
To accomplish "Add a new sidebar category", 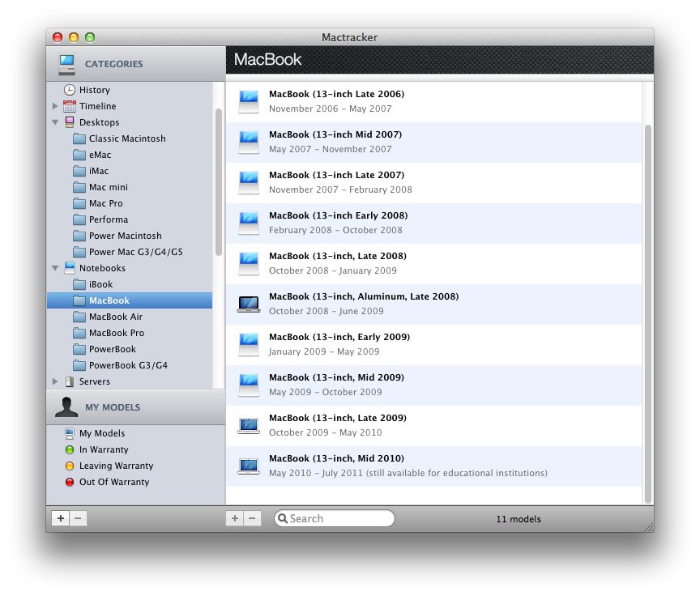I will 60,518.
